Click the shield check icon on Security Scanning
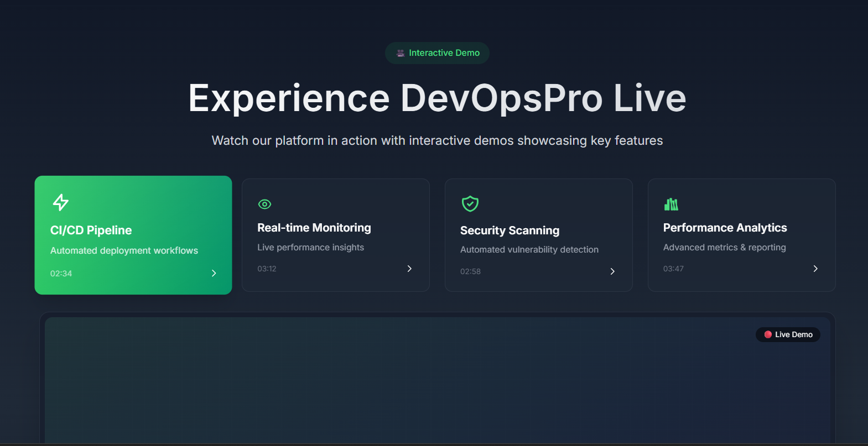868x446 pixels. coord(470,204)
